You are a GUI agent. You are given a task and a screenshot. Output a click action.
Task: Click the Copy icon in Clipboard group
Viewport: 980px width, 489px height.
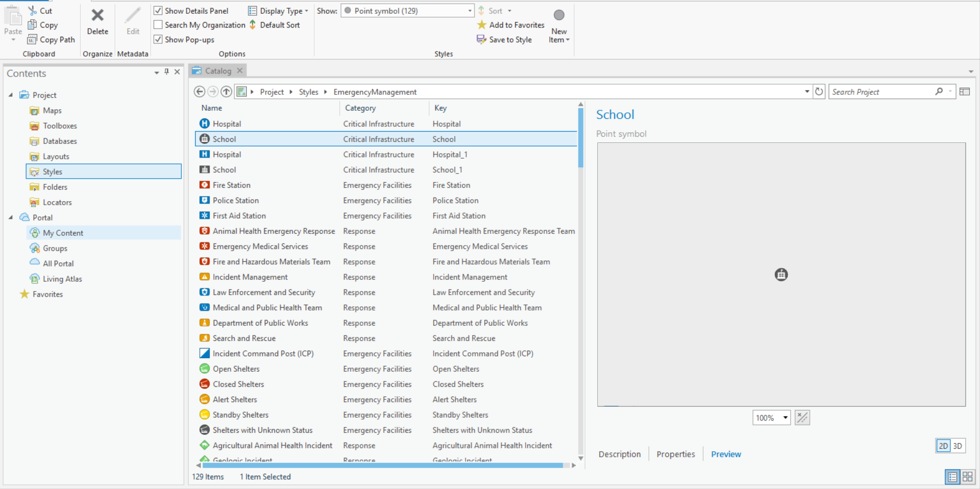33,25
